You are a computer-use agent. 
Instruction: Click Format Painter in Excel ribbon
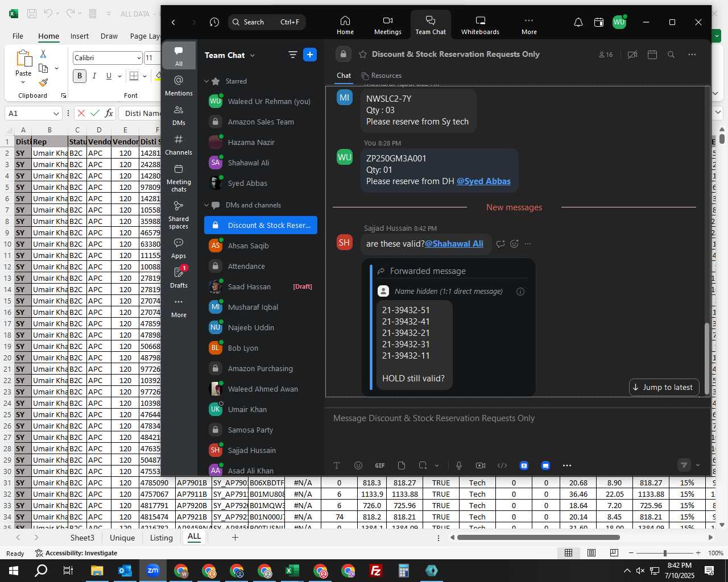click(x=44, y=82)
